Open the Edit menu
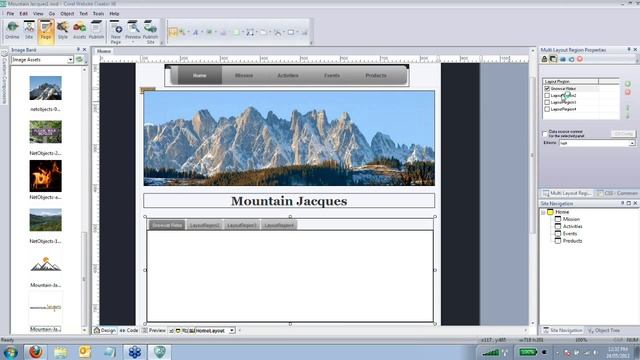Viewport: 640px width, 360px height. coord(24,13)
